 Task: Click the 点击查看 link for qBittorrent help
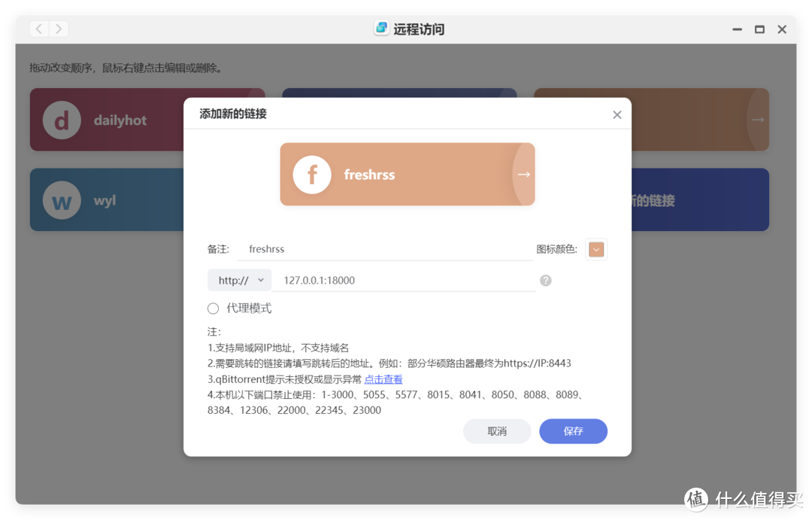click(383, 379)
